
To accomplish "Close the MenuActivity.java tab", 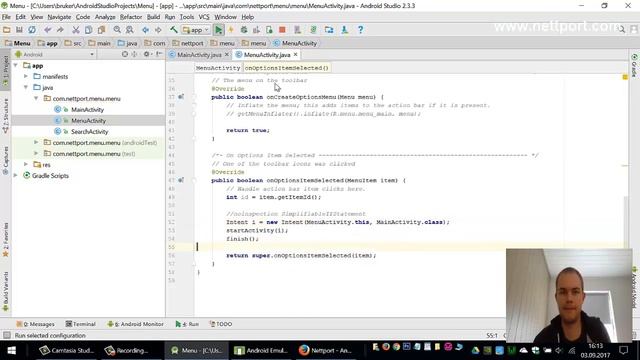I will 296,54.
